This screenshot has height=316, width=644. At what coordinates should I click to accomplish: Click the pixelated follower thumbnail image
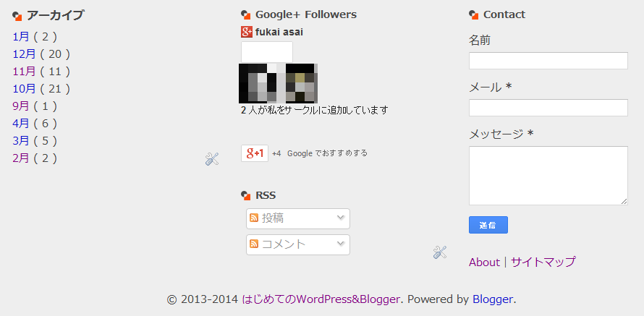(x=278, y=83)
